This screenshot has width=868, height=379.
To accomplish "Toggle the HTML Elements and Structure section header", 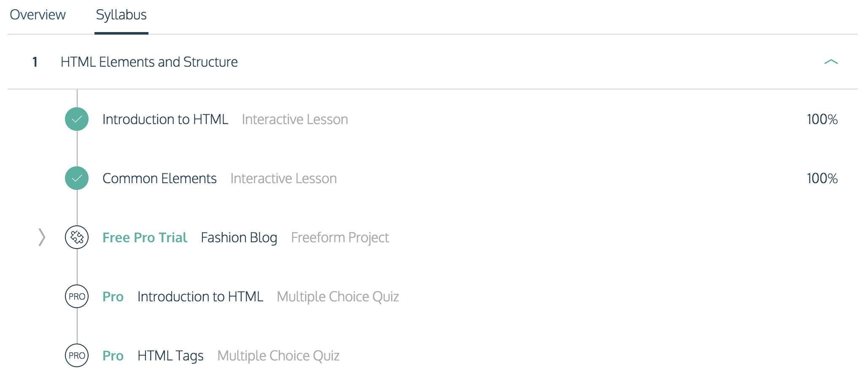I will click(433, 62).
